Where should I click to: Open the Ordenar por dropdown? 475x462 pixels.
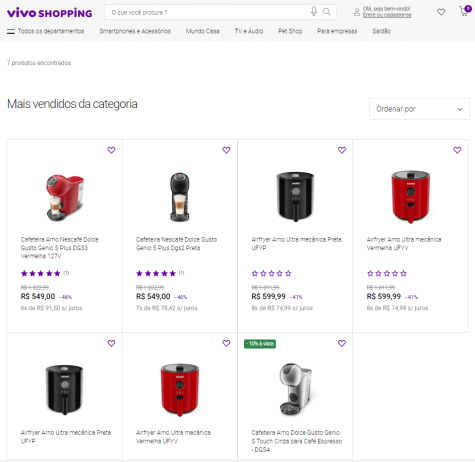click(x=419, y=109)
